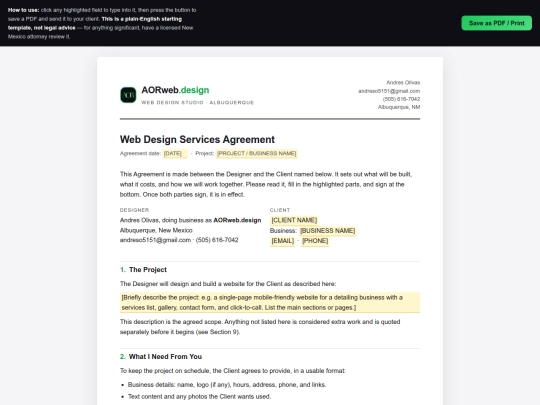
Task: Click 'Albuquerque, NM' in the header
Action: 399,107
